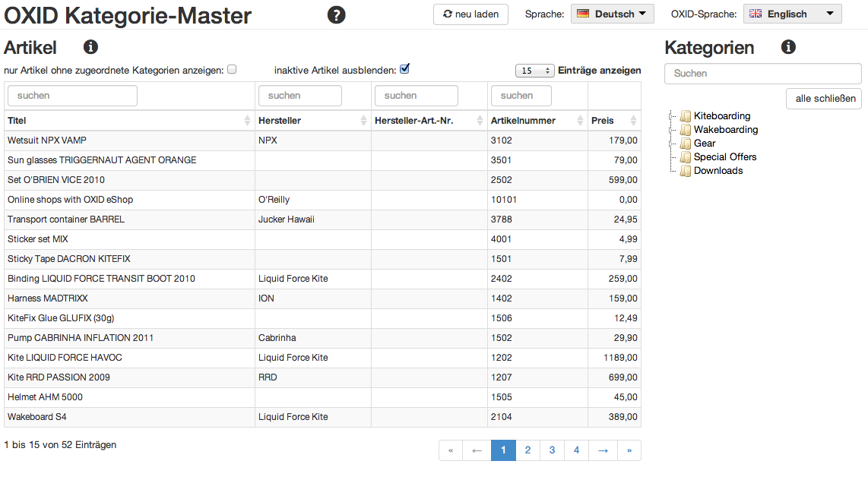Click the Downloads folder icon
Screen dimensions: 868x480
686,171
